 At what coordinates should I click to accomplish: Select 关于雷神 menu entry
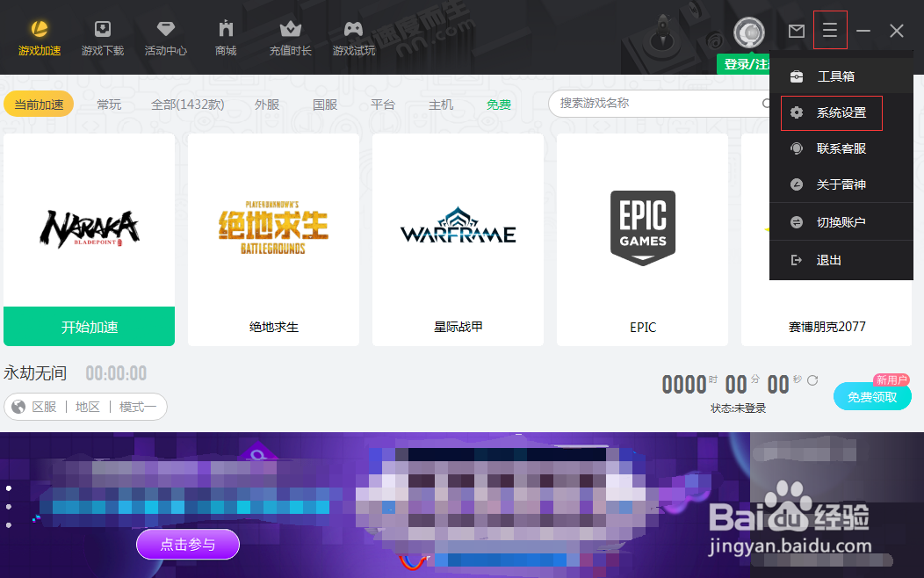coord(841,184)
